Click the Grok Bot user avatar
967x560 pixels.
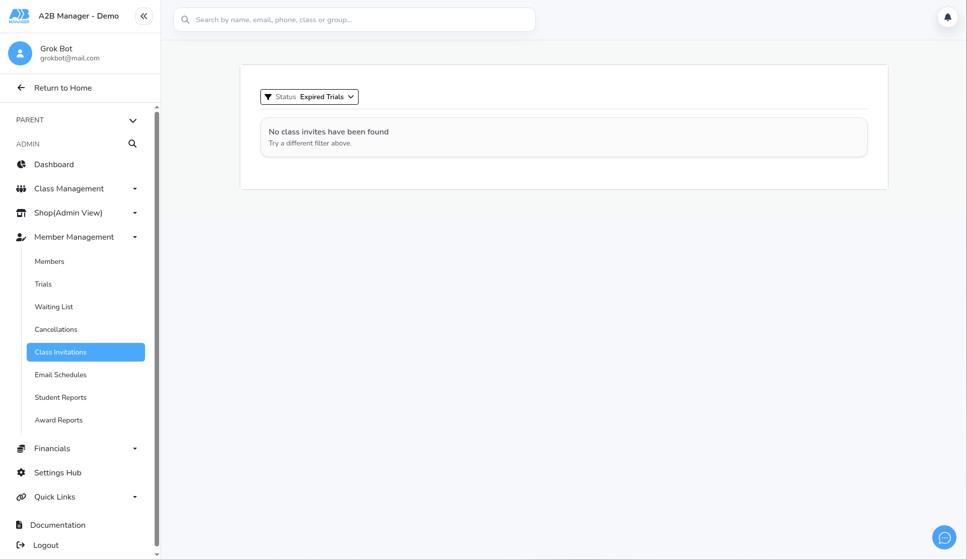(x=20, y=53)
